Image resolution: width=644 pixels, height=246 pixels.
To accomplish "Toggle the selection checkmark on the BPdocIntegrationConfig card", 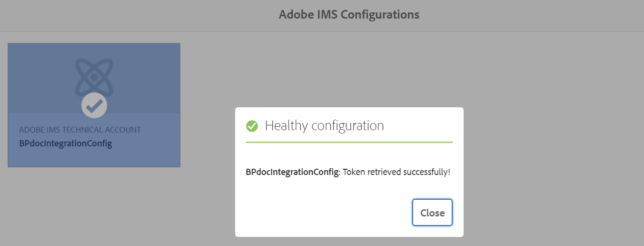I will (x=94, y=105).
